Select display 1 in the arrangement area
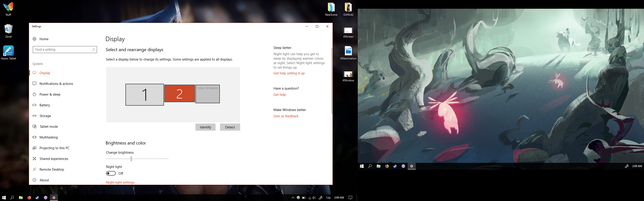 coord(144,95)
